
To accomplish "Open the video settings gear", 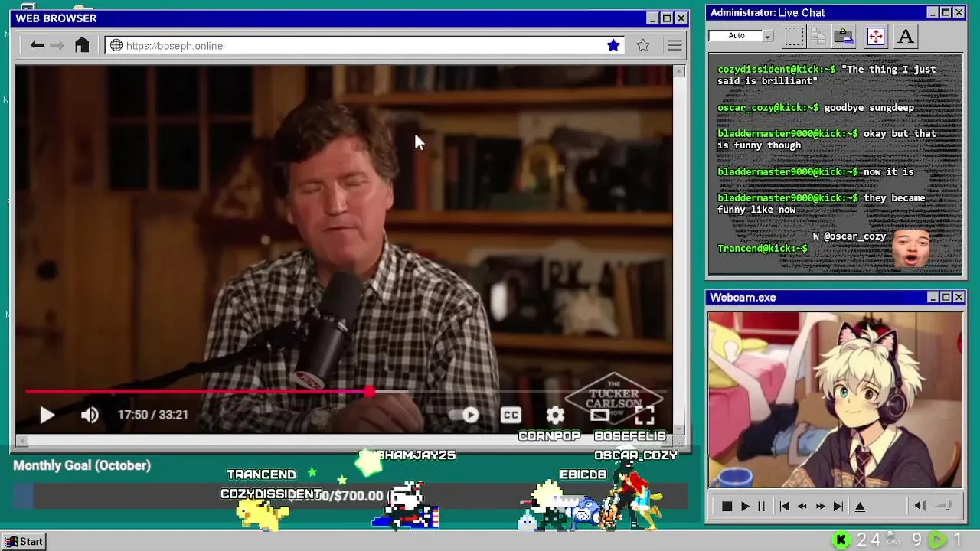I will click(x=555, y=415).
